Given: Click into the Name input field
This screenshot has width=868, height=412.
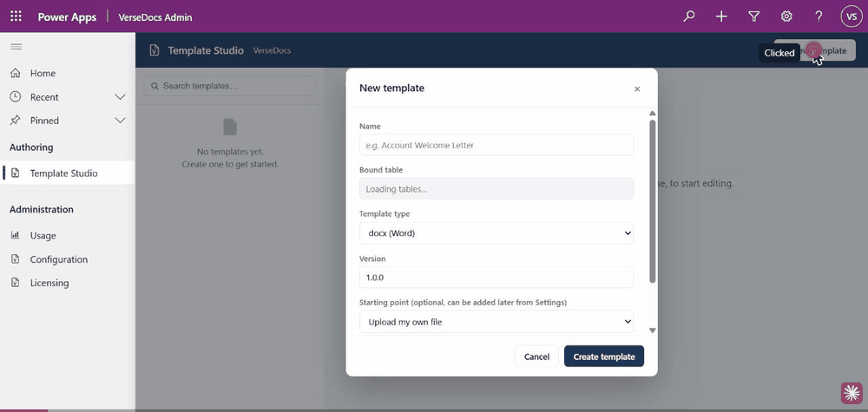Looking at the screenshot, I should pyautogui.click(x=496, y=145).
